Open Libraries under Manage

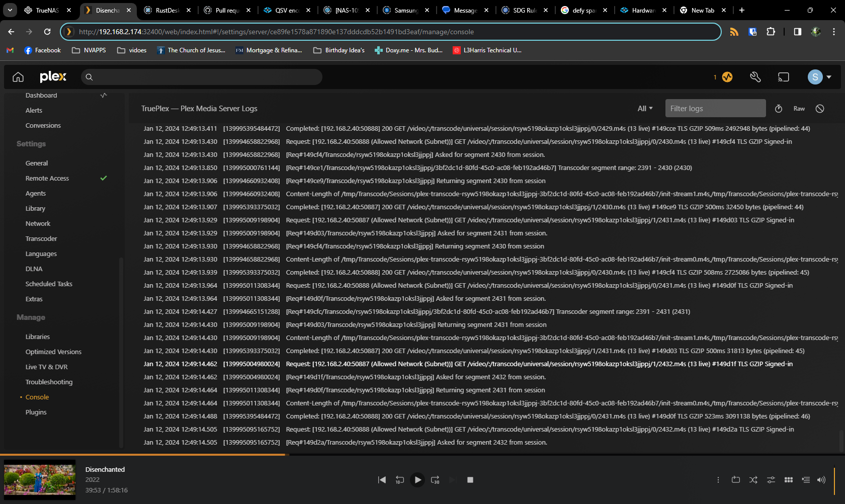coord(38,337)
